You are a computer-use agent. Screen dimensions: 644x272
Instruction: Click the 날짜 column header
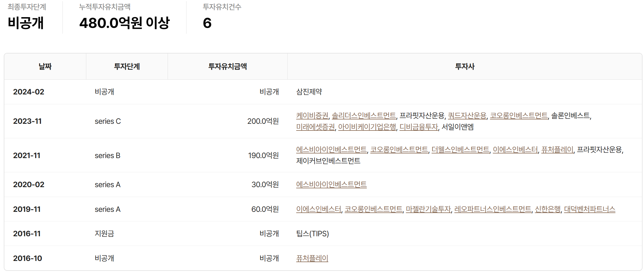pyautogui.click(x=45, y=67)
